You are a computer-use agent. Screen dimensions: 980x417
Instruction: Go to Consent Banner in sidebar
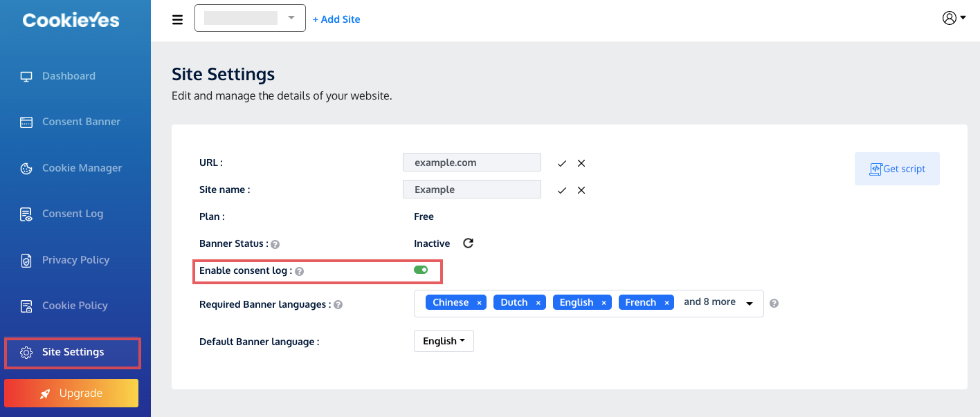click(x=81, y=122)
